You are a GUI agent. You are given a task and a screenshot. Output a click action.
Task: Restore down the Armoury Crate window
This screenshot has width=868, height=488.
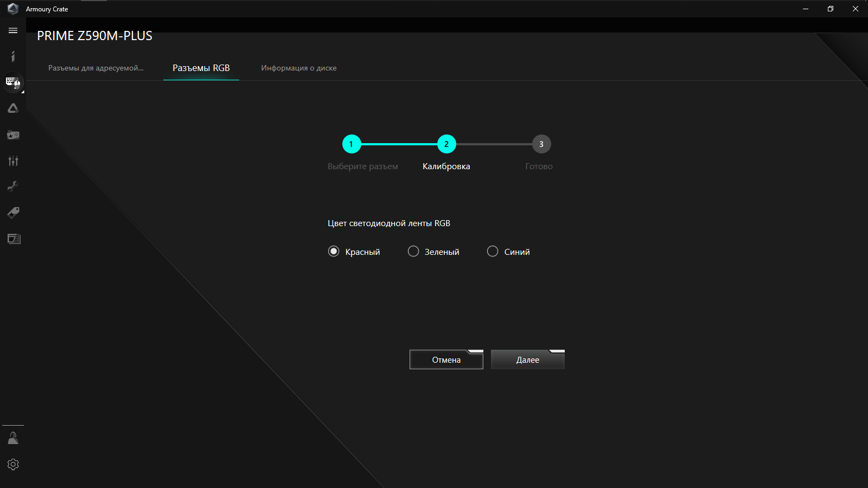pyautogui.click(x=831, y=9)
